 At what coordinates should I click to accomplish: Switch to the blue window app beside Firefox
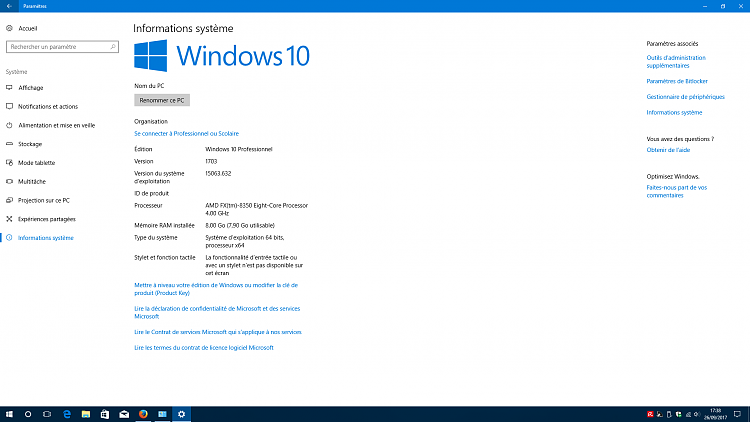pyautogui.click(x=162, y=414)
